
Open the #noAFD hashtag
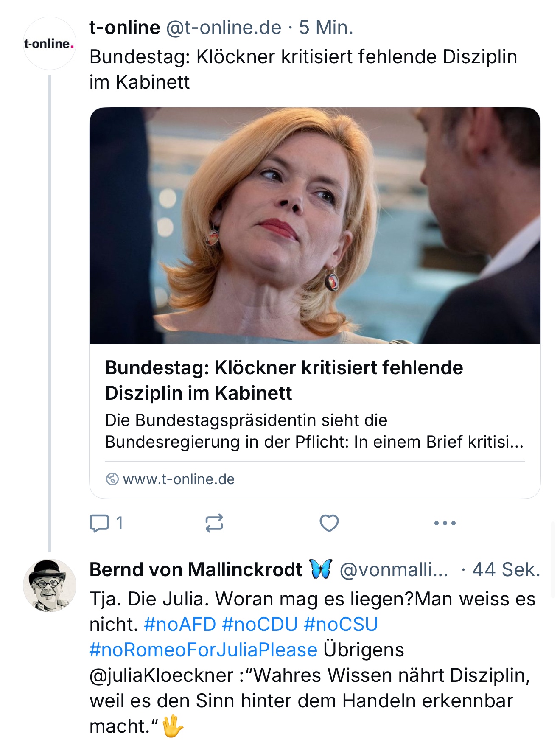tap(180, 624)
